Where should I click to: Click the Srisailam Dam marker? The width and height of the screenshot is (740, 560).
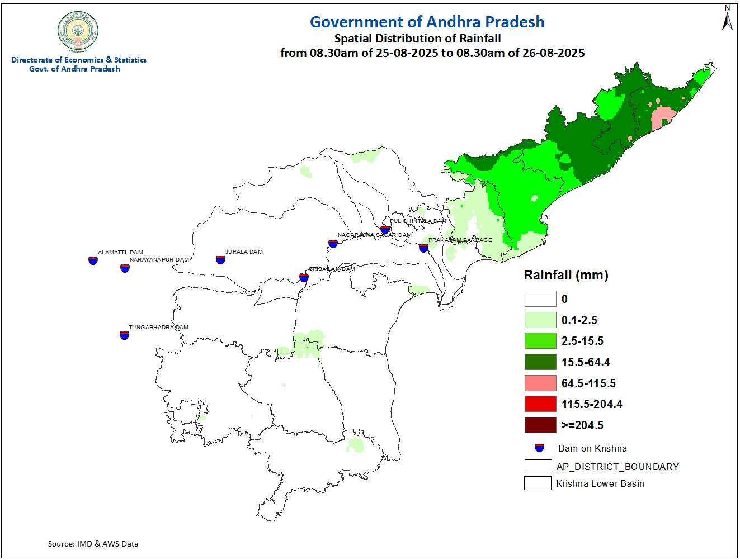tap(304, 277)
